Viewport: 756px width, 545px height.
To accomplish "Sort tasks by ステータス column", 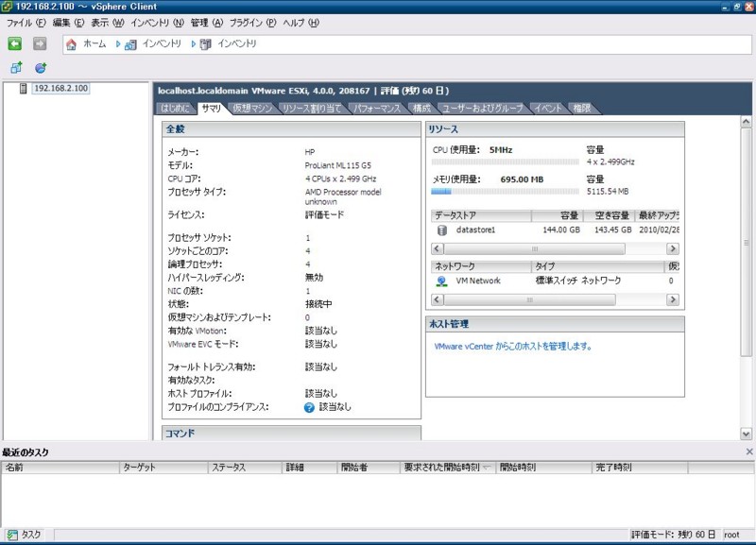I will [246, 468].
